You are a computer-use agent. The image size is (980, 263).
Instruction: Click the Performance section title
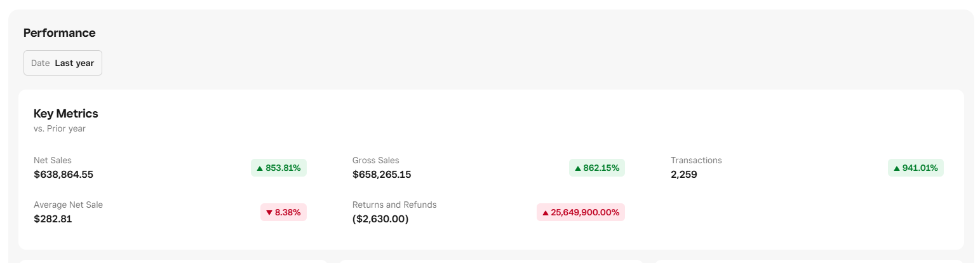[x=60, y=33]
